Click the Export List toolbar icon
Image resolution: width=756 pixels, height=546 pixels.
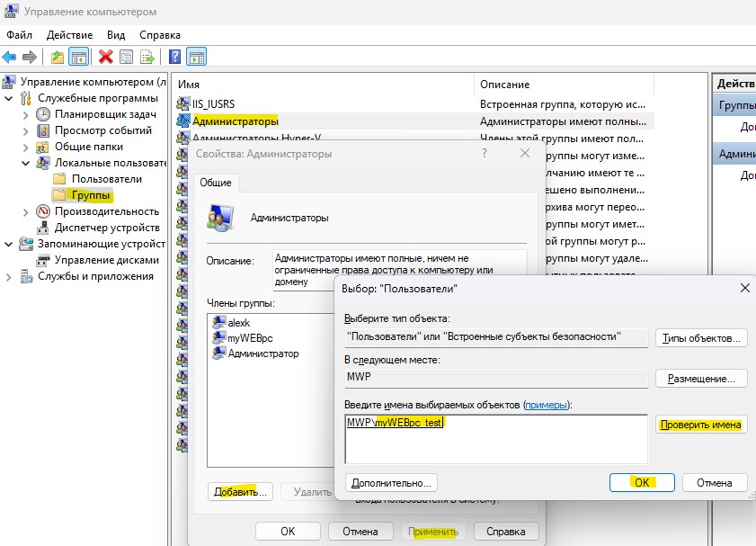(147, 57)
